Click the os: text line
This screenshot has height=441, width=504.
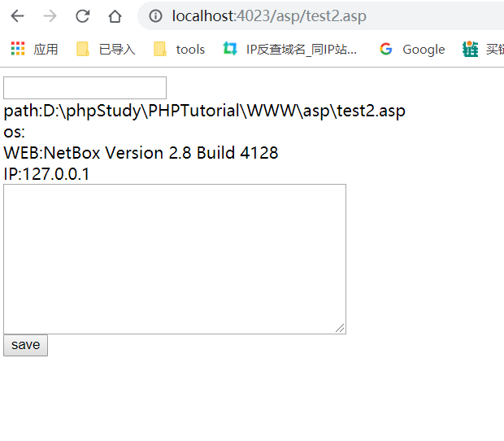(14, 133)
